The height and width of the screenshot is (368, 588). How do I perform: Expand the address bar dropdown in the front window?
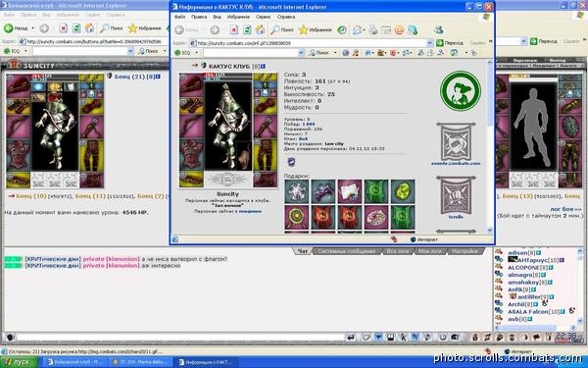pyautogui.click(x=430, y=43)
